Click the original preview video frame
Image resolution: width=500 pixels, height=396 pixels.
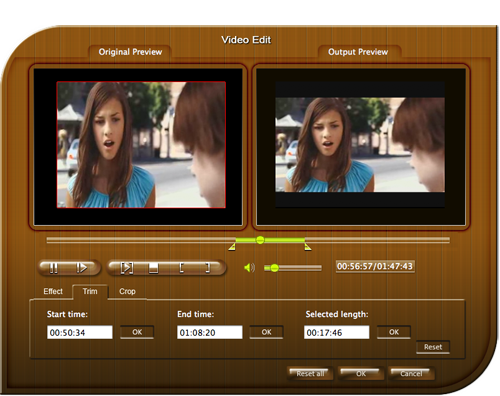coord(141,145)
